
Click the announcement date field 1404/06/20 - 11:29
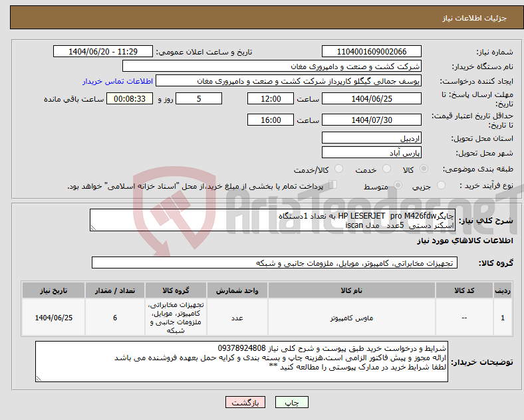tap(103, 51)
